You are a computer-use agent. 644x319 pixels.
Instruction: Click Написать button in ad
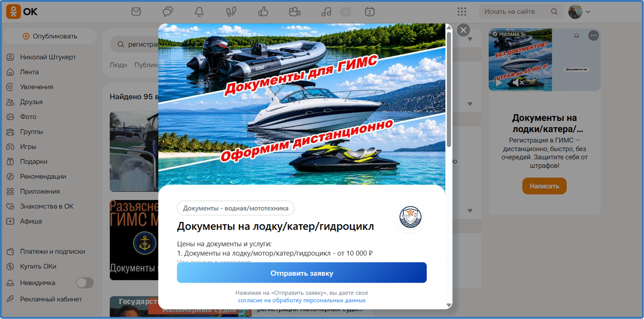(544, 186)
